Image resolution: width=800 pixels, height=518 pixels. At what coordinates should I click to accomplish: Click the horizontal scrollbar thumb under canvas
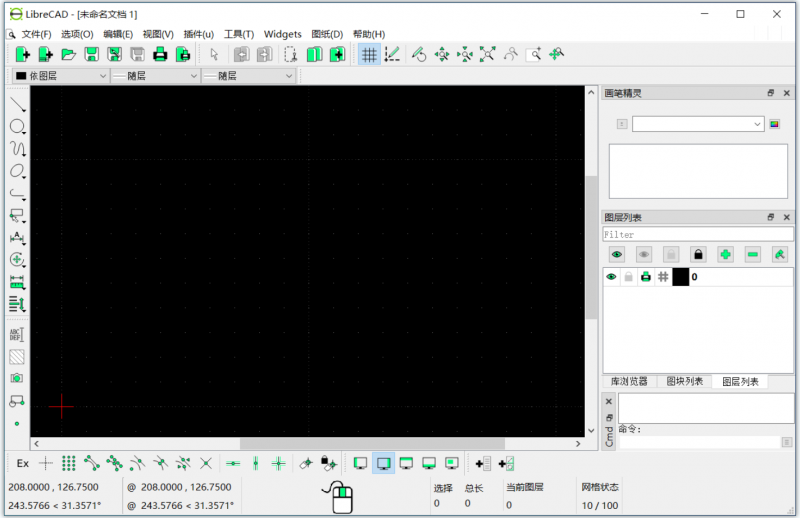coord(372,443)
